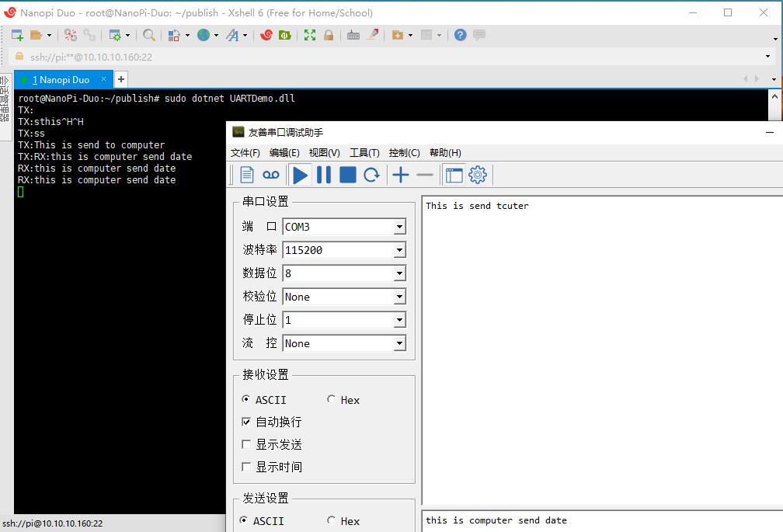Click the blue square stop icon
Image resolution: width=783 pixels, height=532 pixels.
pyautogui.click(x=348, y=175)
